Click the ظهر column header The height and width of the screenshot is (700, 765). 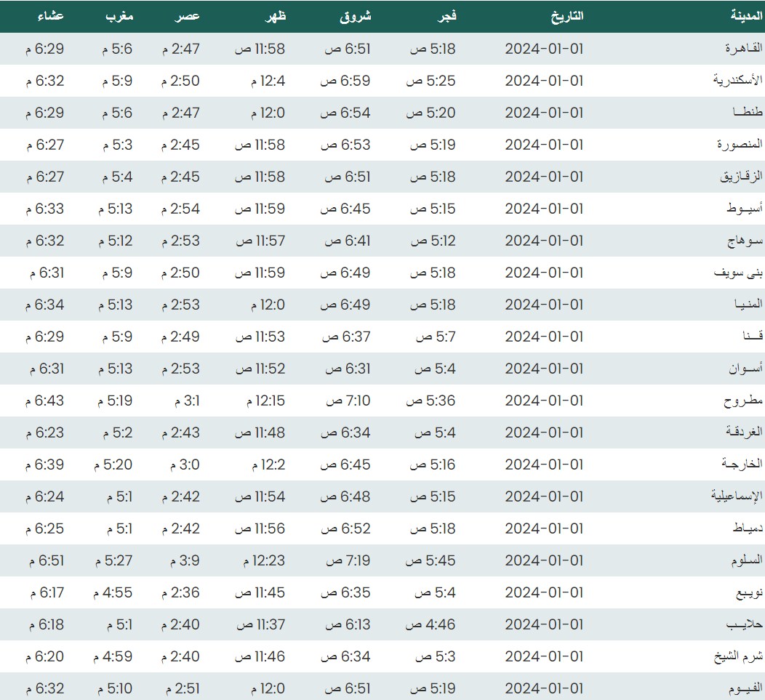pos(277,16)
